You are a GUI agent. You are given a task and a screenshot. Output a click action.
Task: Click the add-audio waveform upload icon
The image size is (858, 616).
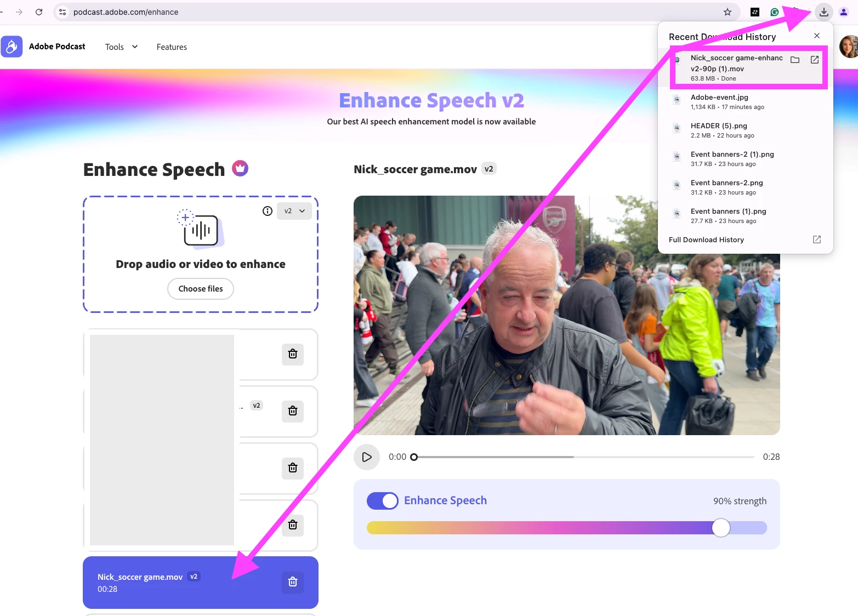point(200,228)
